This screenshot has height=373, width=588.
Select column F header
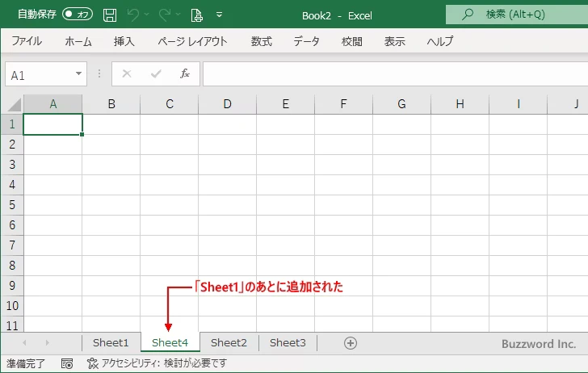coord(343,104)
